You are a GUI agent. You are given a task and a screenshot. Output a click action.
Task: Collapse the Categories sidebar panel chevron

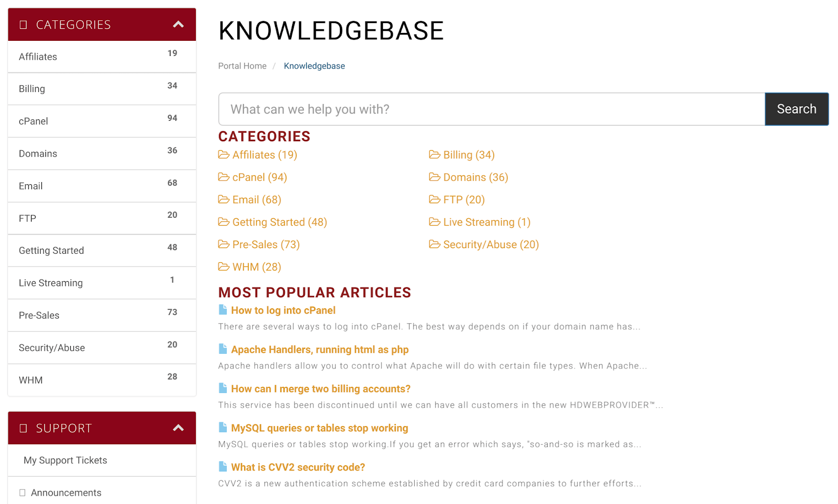pyautogui.click(x=178, y=24)
